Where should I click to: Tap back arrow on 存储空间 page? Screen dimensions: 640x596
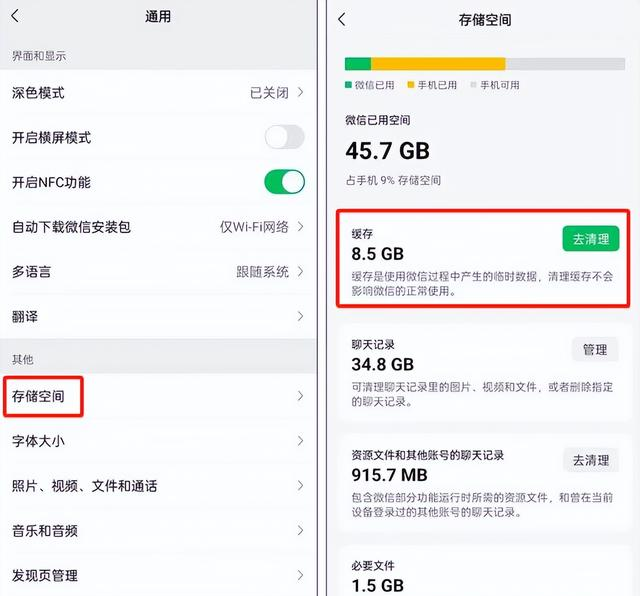coord(342,19)
